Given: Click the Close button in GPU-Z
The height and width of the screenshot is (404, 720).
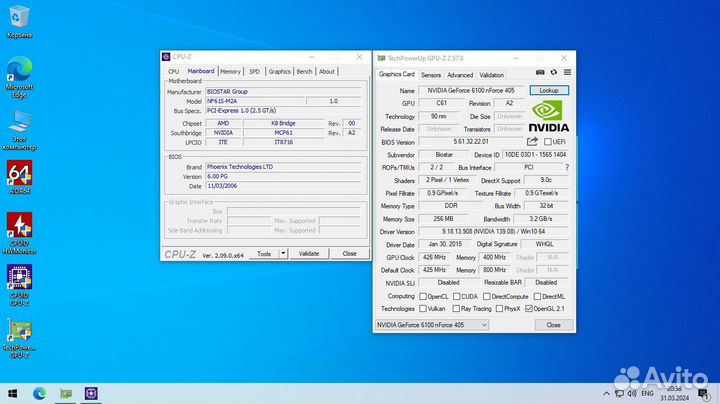Looking at the screenshot, I should pyautogui.click(x=553, y=325).
